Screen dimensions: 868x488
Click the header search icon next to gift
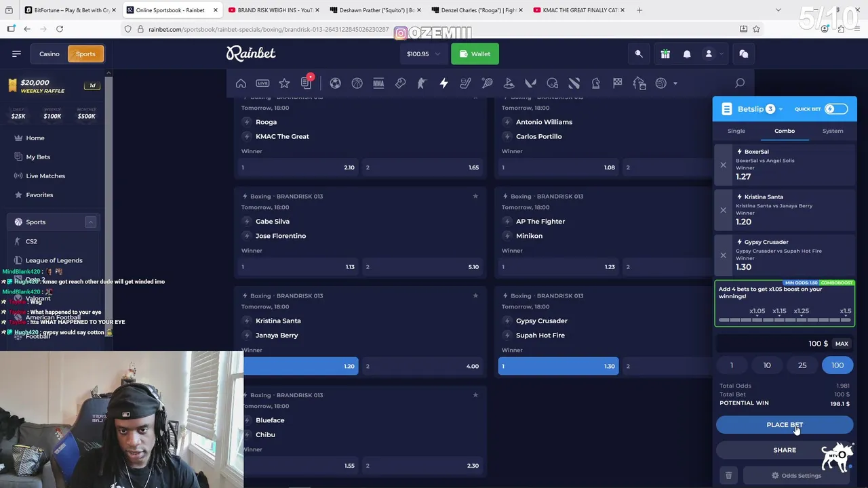[639, 54]
